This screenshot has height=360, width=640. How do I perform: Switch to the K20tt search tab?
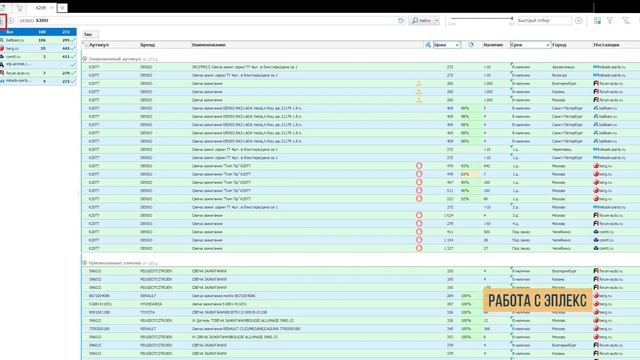tap(41, 8)
